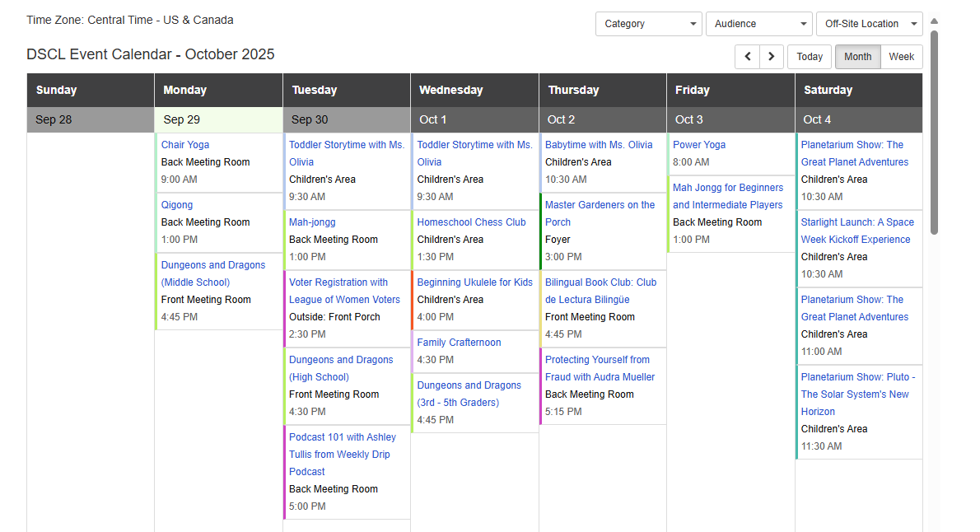Open the Chair Yoga event details
980x532 pixels.
pos(185,144)
